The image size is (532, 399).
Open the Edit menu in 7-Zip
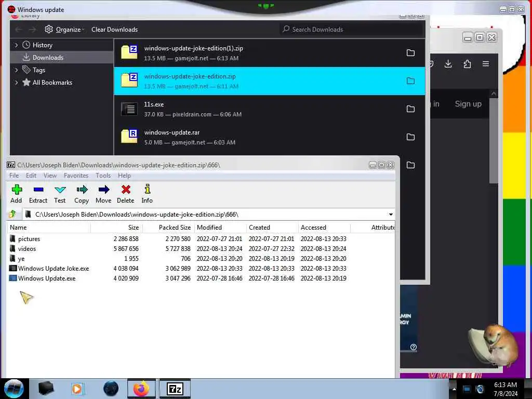pos(31,176)
